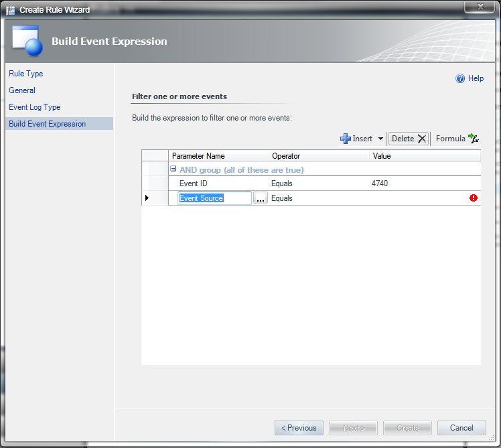Click the red error icon in Event Source row
The height and width of the screenshot is (448, 501).
(x=474, y=198)
